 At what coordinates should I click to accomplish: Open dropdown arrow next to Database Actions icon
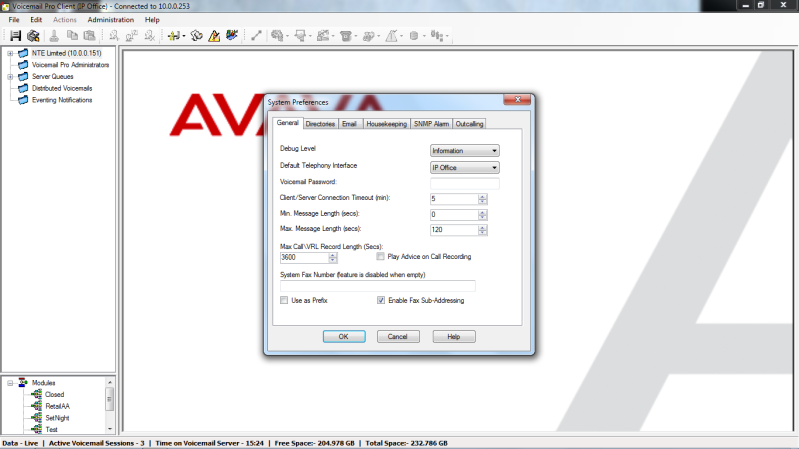(x=424, y=36)
